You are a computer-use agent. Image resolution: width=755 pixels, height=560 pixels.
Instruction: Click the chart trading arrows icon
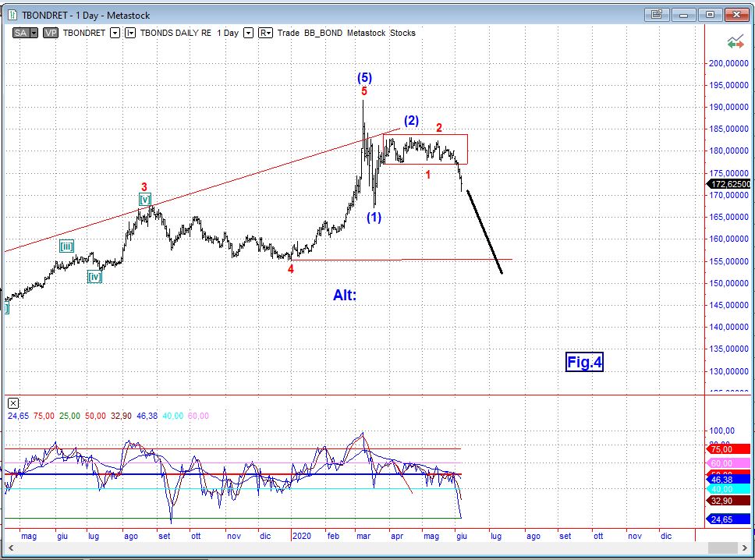click(734, 41)
